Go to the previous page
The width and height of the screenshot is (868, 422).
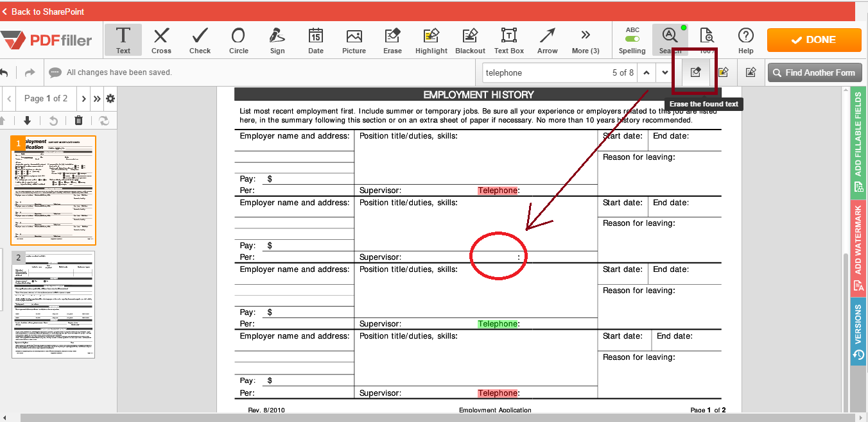tap(9, 99)
